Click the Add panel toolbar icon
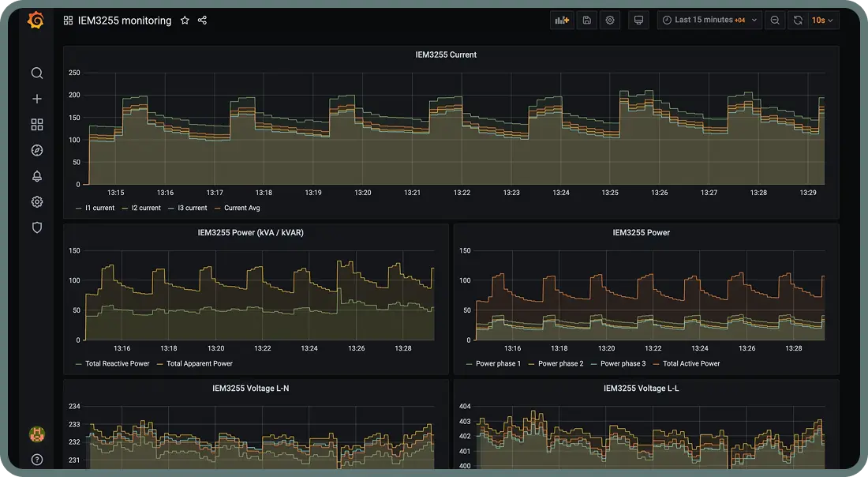This screenshot has height=477, width=868. click(562, 20)
